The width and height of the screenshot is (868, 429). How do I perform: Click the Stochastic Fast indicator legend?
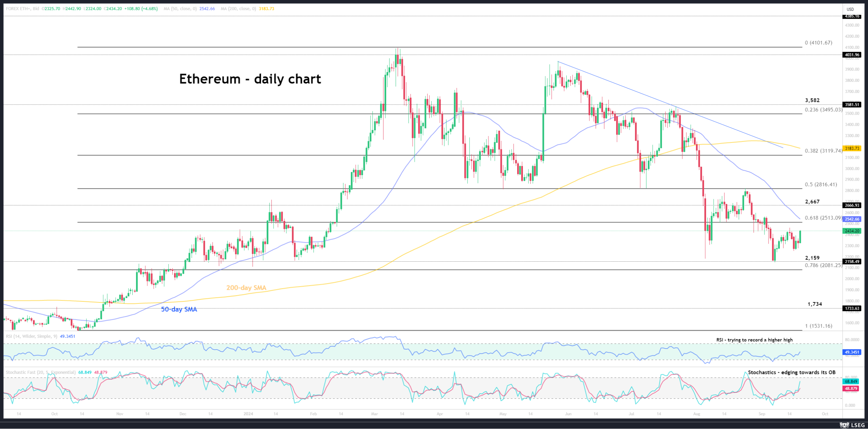point(41,372)
